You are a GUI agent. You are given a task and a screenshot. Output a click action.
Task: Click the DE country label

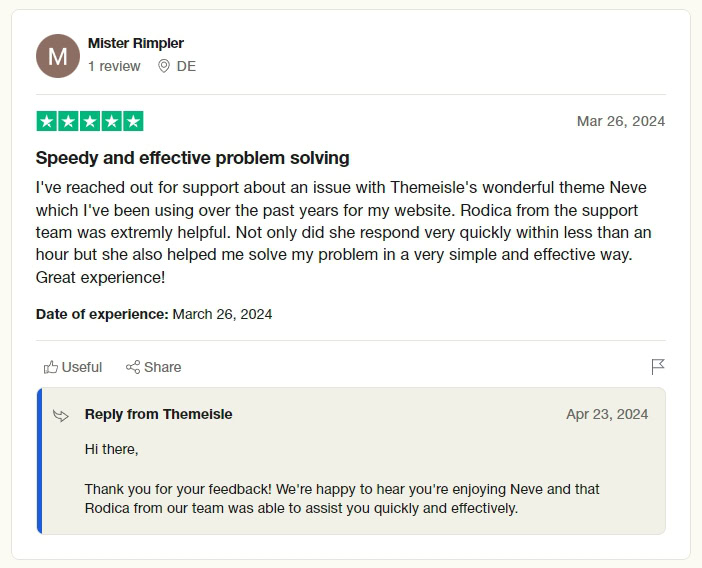tap(186, 66)
